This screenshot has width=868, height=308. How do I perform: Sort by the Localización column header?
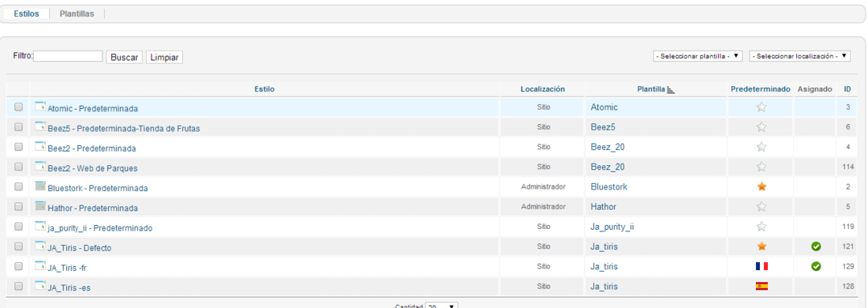(x=543, y=88)
